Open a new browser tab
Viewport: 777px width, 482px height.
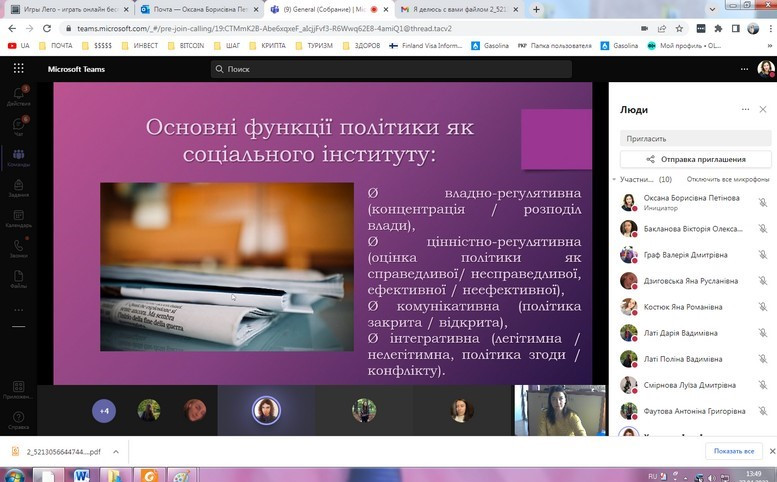click(x=536, y=9)
